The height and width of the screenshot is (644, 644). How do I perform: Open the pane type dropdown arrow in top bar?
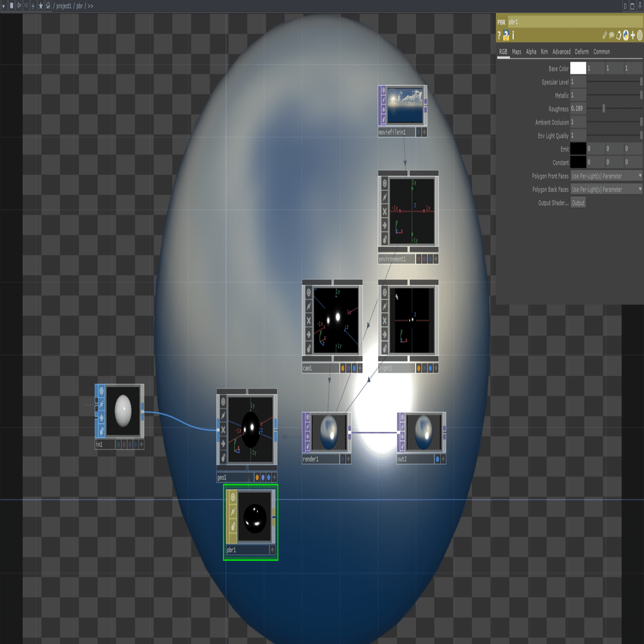(4, 5)
